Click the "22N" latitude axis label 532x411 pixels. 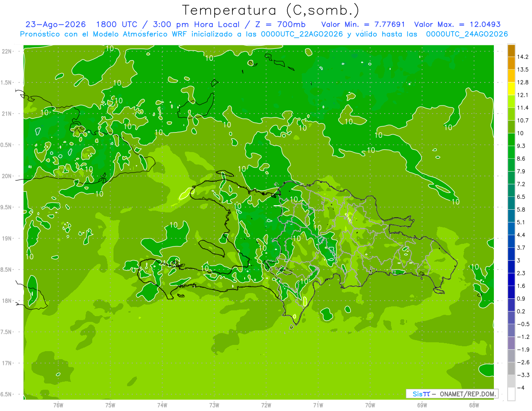(x=7, y=51)
